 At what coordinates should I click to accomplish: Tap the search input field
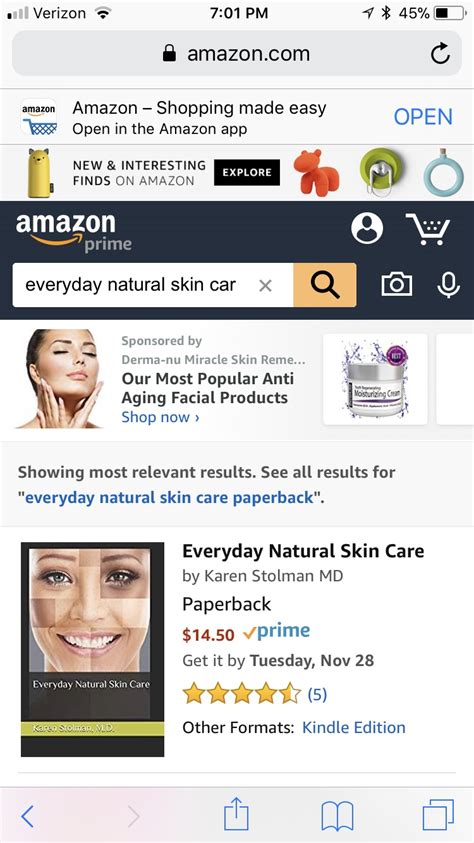tap(153, 285)
